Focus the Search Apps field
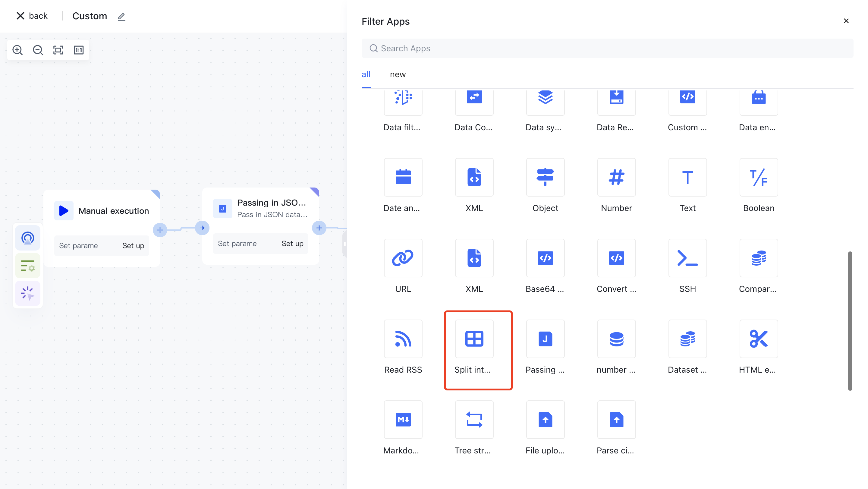Screen dimensions: 868x489 [x=606, y=48]
